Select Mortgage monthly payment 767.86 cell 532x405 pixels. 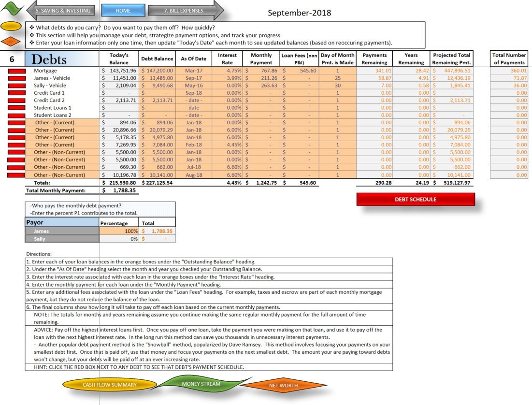(x=261, y=71)
